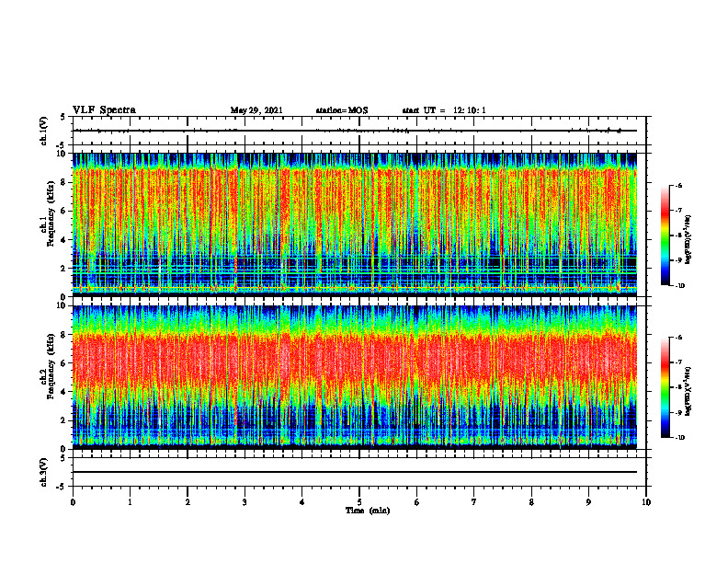
Task: Click time axis tick label "9"
Action: point(588,502)
